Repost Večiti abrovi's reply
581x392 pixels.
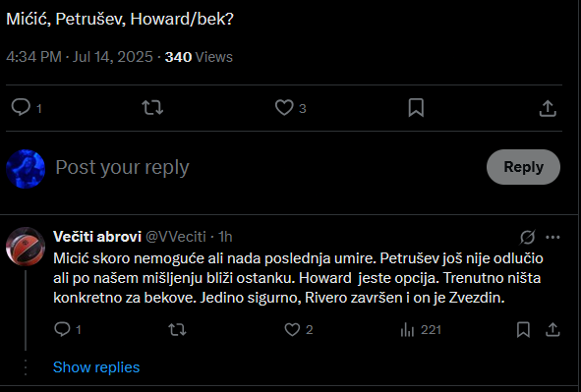pos(177,329)
